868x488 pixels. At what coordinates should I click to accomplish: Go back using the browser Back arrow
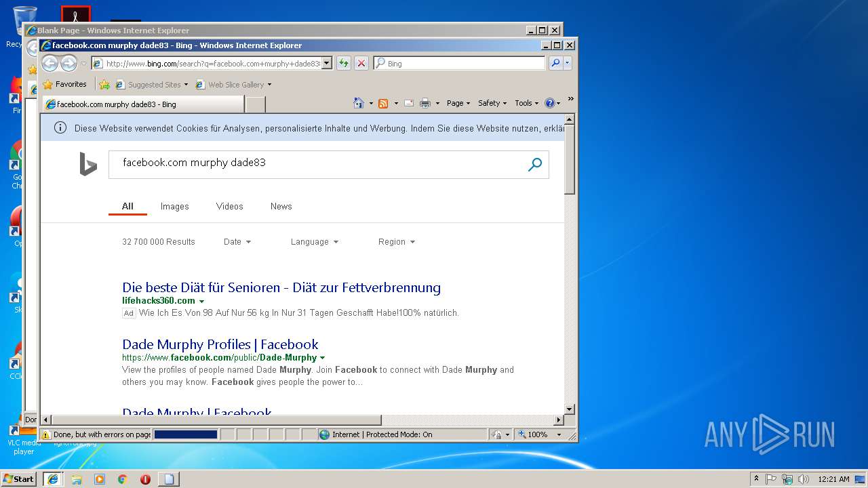pos(50,64)
